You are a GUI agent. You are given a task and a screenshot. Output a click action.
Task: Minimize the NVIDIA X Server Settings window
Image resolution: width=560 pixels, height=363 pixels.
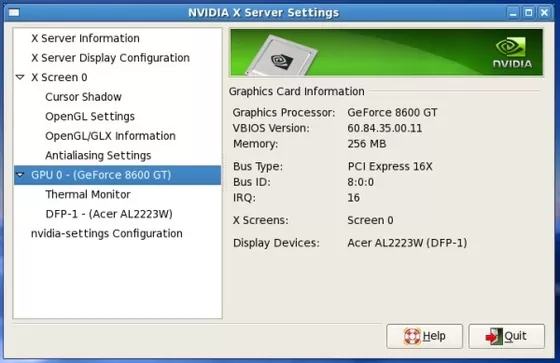pyautogui.click(x=513, y=13)
